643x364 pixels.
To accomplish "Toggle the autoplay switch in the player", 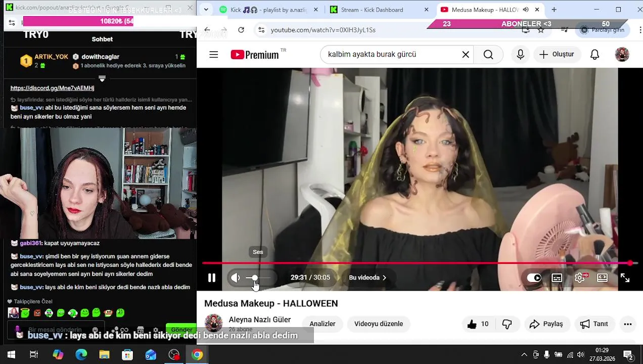I will point(534,278).
